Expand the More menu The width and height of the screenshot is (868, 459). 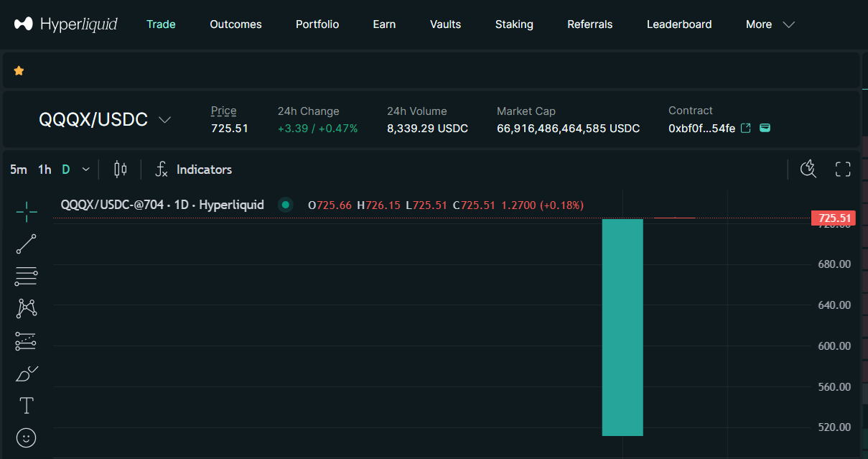pyautogui.click(x=770, y=24)
